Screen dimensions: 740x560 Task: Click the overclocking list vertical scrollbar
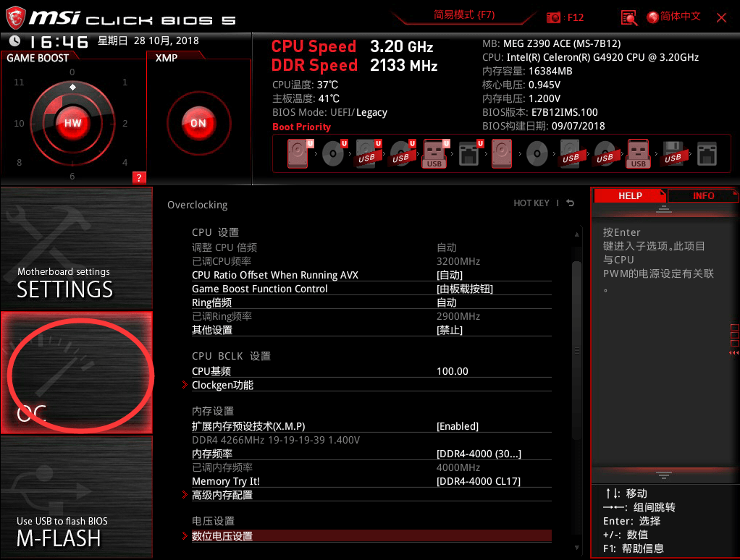click(576, 351)
